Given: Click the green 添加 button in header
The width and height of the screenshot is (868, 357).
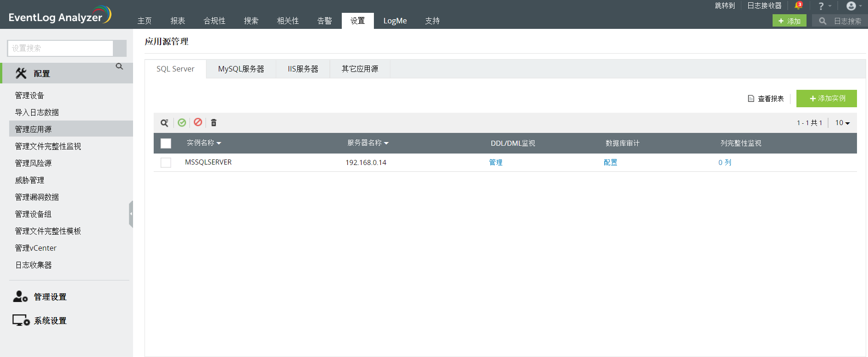Looking at the screenshot, I should point(790,21).
